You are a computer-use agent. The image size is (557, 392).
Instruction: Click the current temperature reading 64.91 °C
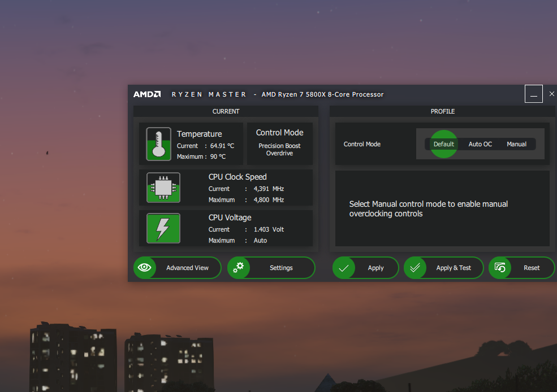pos(222,146)
